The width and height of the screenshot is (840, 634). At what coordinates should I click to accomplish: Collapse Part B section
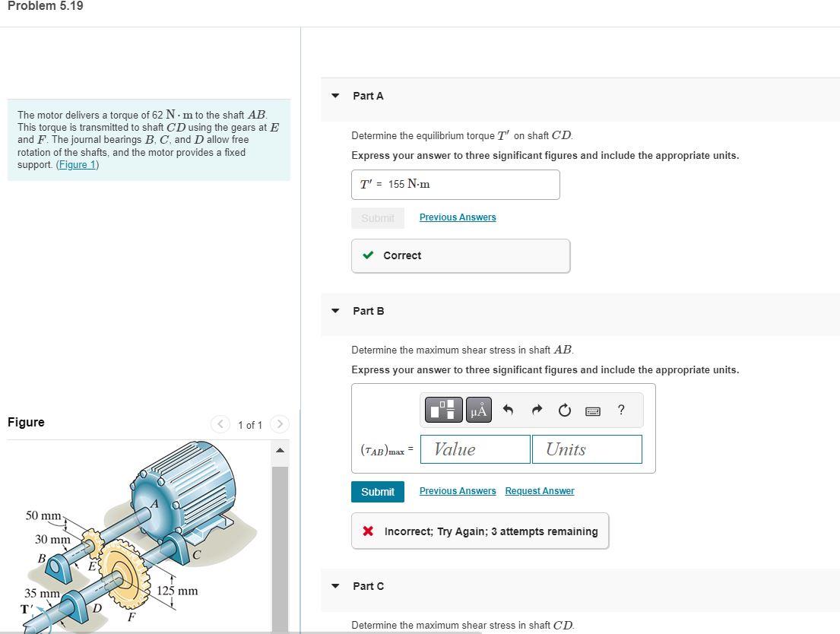pos(335,311)
